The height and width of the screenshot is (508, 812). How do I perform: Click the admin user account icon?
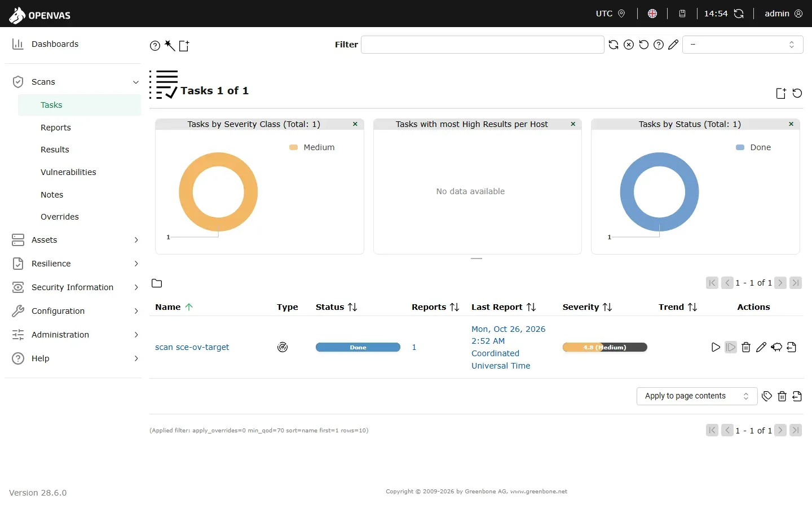click(x=798, y=14)
